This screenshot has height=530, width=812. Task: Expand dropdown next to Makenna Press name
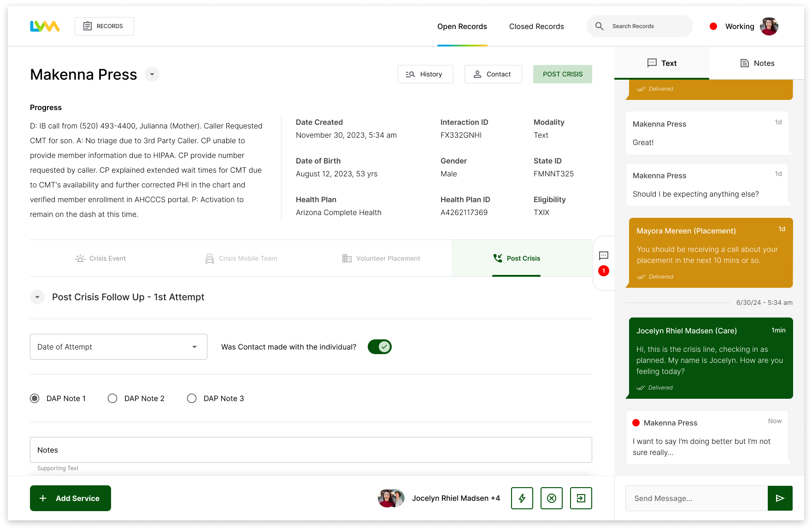pos(152,74)
